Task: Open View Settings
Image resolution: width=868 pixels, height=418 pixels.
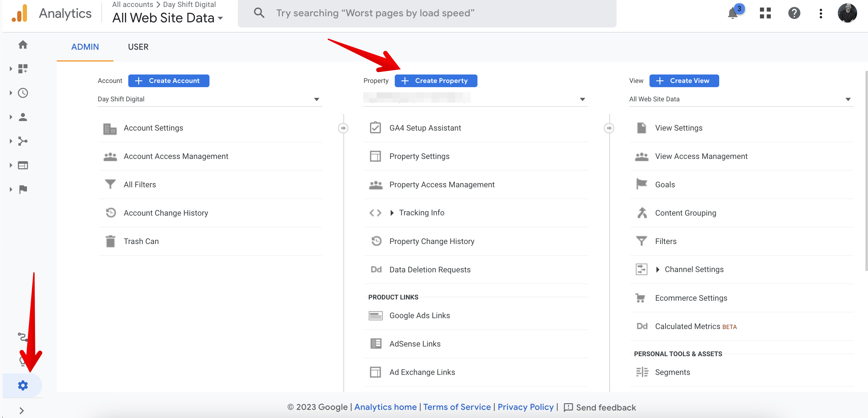Action: coord(679,128)
